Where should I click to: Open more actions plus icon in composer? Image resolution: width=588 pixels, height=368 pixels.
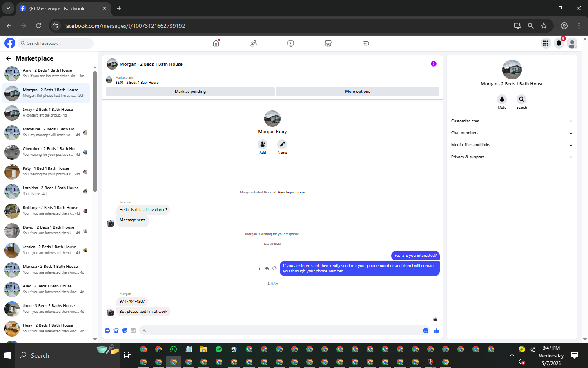[107, 330]
